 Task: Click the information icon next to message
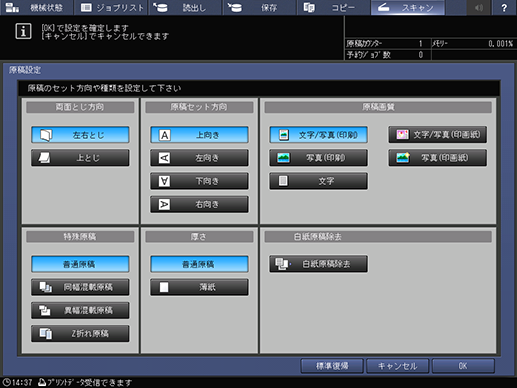click(x=23, y=31)
